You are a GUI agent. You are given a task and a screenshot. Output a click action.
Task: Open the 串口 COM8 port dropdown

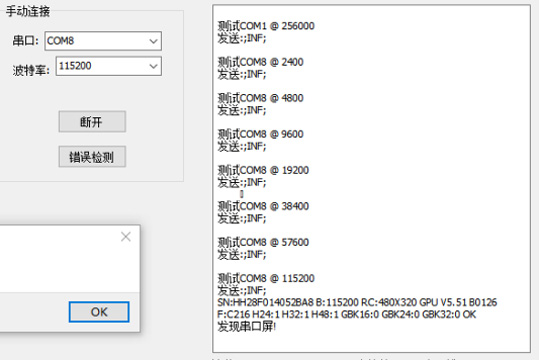pyautogui.click(x=103, y=41)
